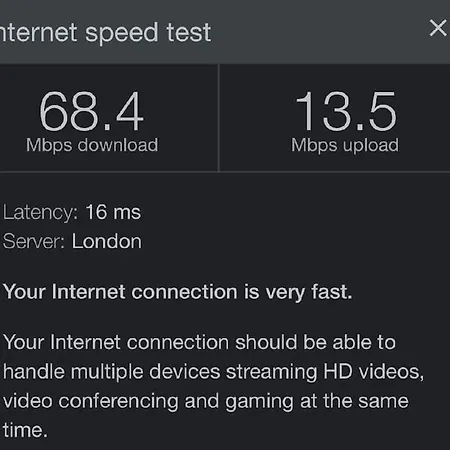Click the 'Mbps upload' label
The width and height of the screenshot is (450, 450).
pyautogui.click(x=345, y=145)
